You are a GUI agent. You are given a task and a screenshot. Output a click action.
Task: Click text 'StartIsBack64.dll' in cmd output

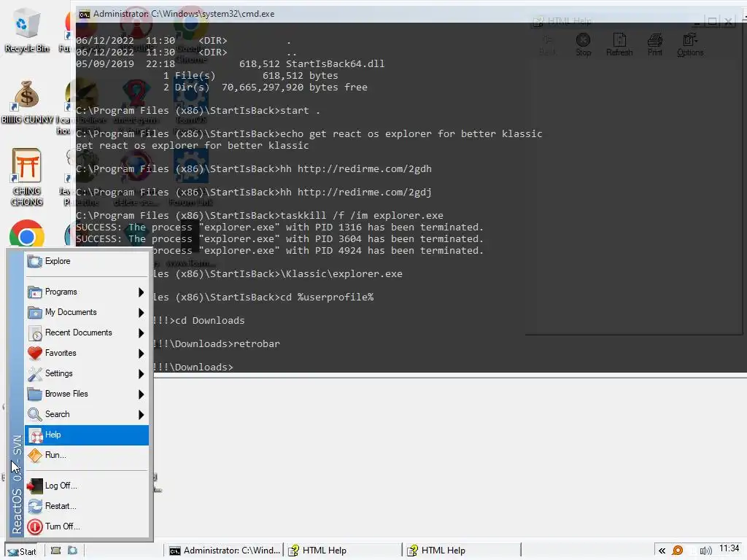[x=335, y=64]
